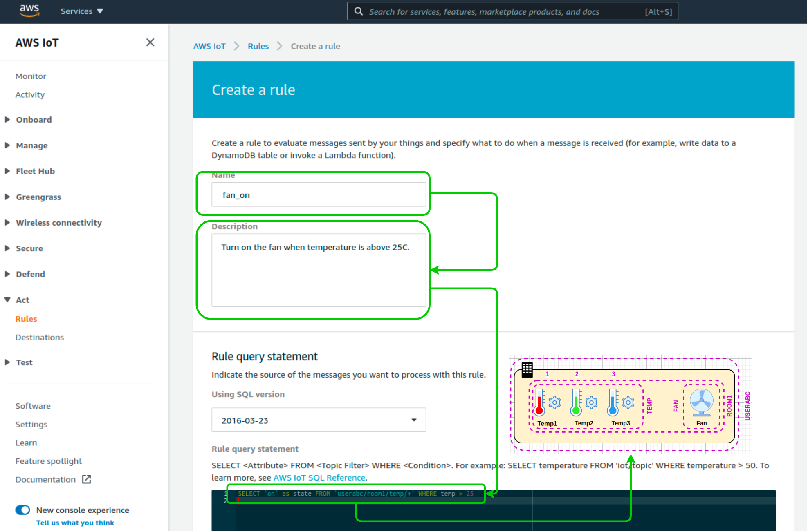Click the Temp2 green thermometer icon
Viewport: 808px width, 532px height.
[x=576, y=402]
